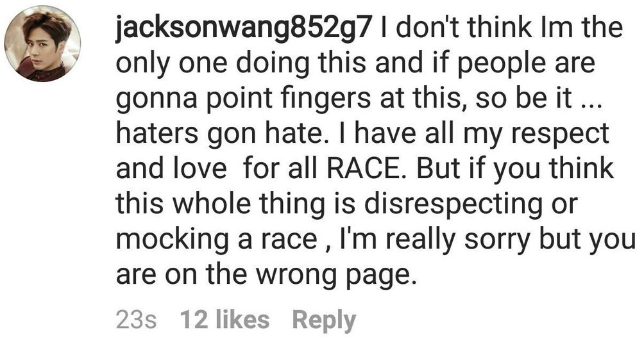Click the word RACE in the comment
This screenshot has width=644, height=337.
point(362,168)
